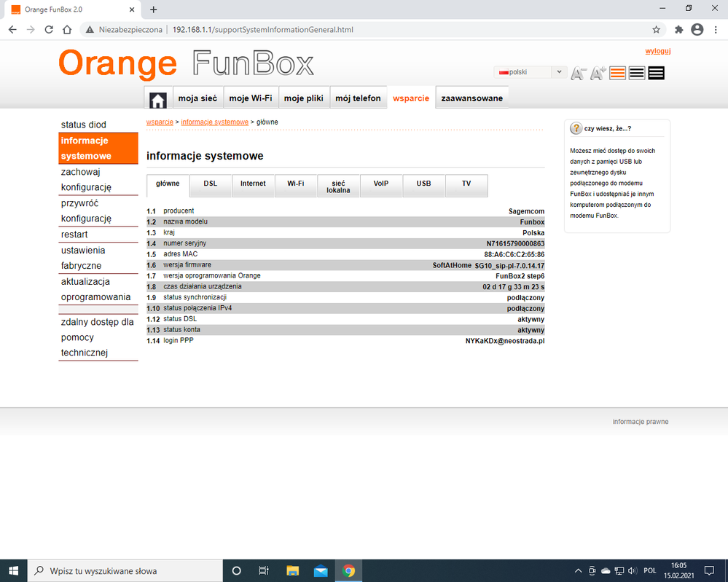Open File Explorer from the taskbar

(x=293, y=570)
